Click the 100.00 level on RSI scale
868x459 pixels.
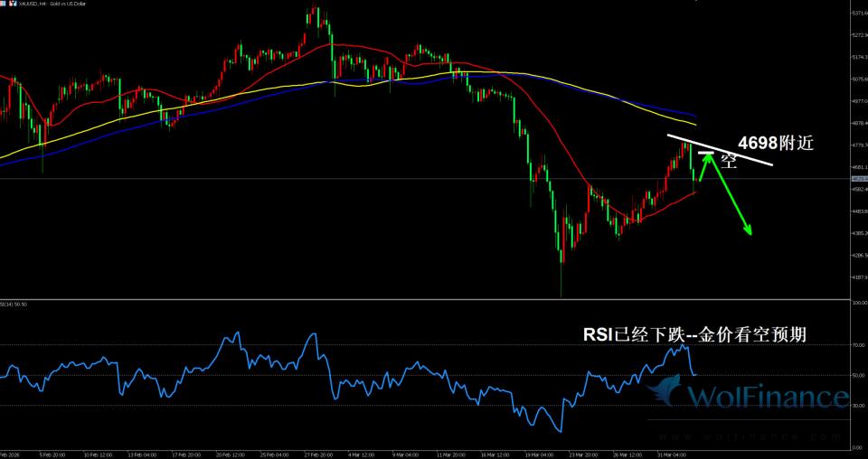[857, 303]
